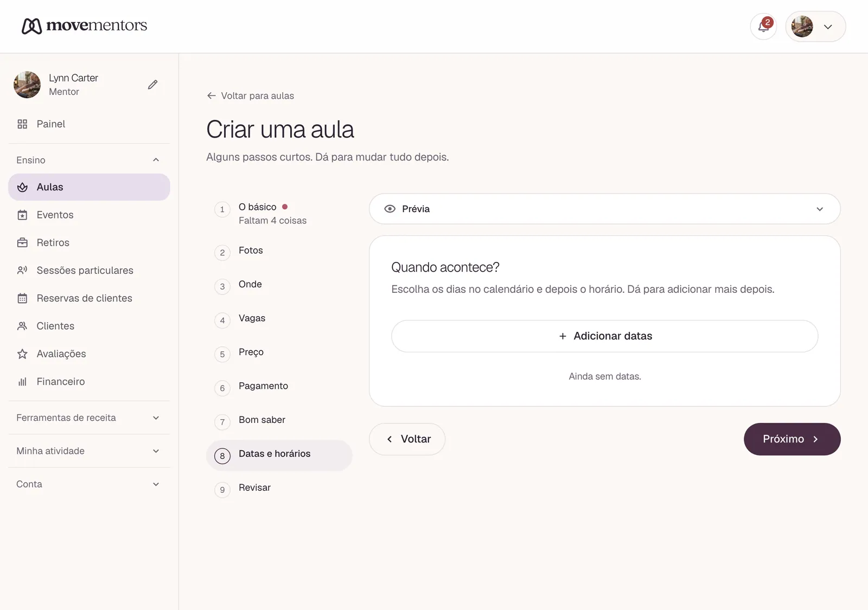Click the Próximo button
This screenshot has height=610, width=868.
[792, 439]
